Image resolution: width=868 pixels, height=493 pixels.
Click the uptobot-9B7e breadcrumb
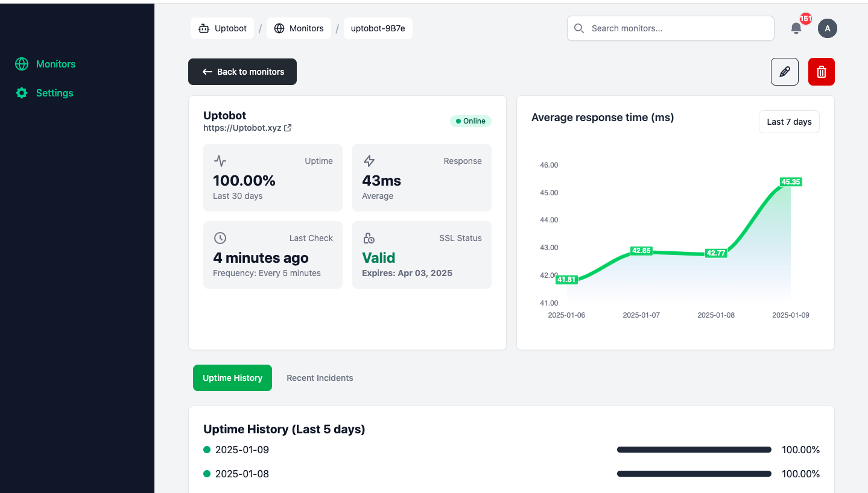tap(378, 28)
